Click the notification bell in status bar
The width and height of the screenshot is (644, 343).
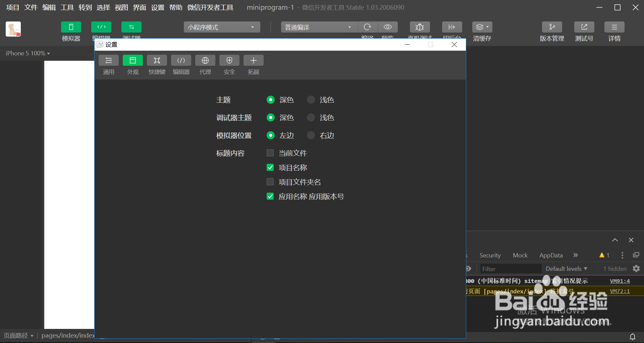[633, 337]
